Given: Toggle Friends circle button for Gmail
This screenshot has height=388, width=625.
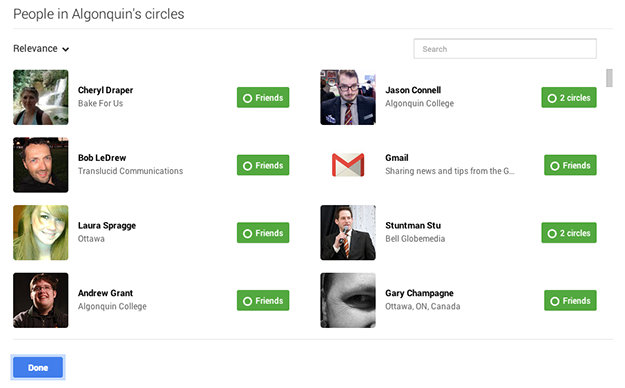Looking at the screenshot, I should [570, 165].
